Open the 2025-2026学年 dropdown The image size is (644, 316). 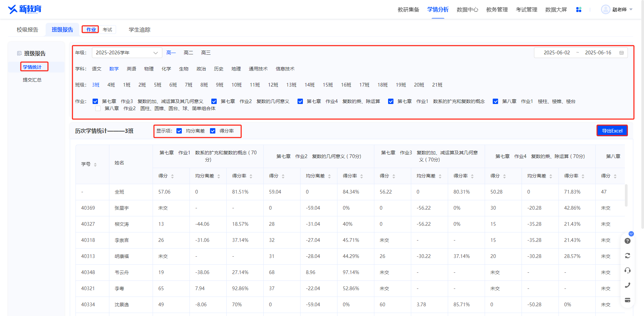(x=127, y=53)
